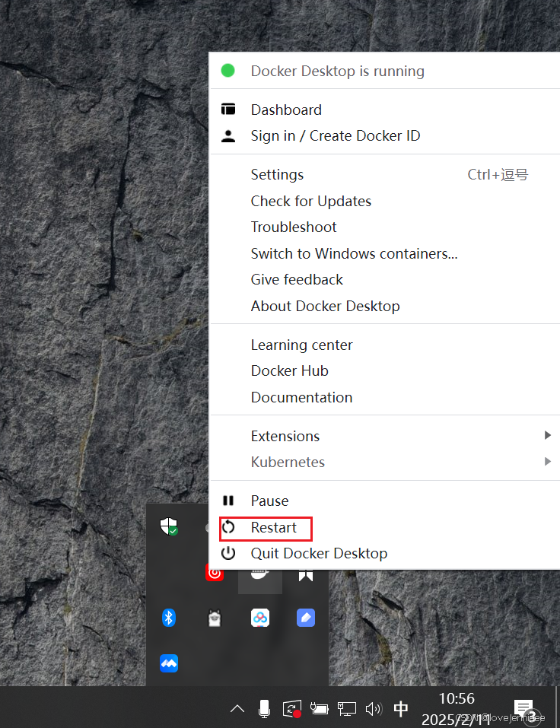This screenshot has width=560, height=728.
Task: Open the red NetEase Music tray icon
Action: (x=215, y=574)
